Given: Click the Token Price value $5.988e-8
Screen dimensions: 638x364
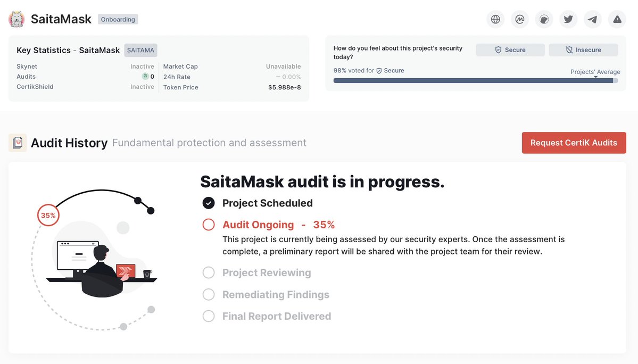Looking at the screenshot, I should 285,87.
